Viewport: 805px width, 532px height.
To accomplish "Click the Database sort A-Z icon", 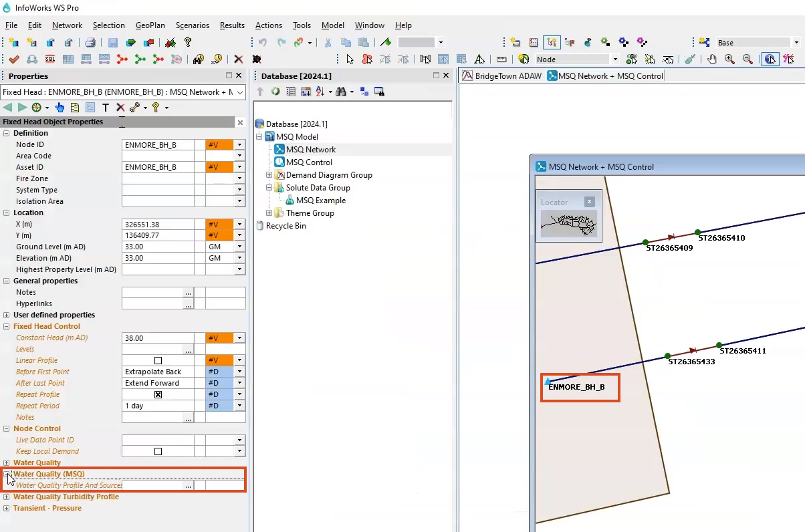I will 320,91.
